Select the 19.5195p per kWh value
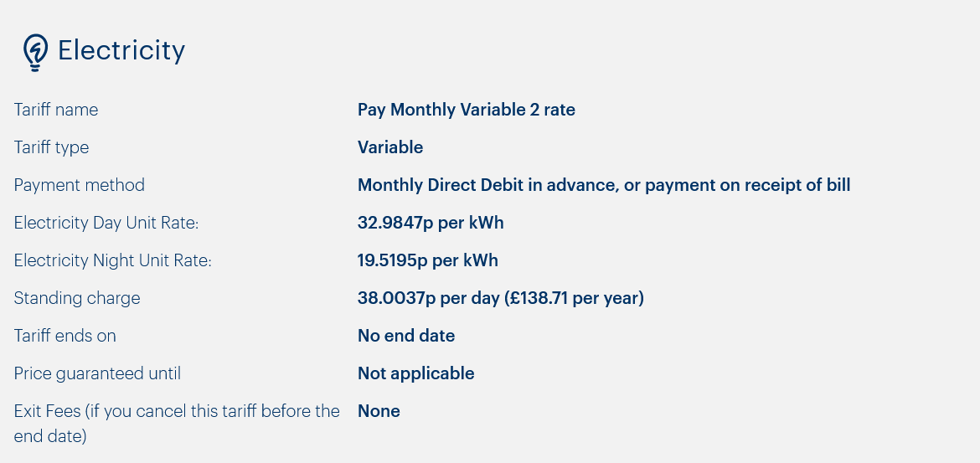The image size is (980, 463). pyautogui.click(x=428, y=260)
